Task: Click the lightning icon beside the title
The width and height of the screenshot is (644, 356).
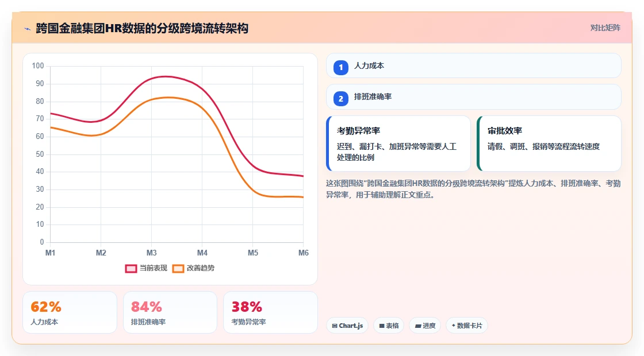Action: tap(28, 29)
